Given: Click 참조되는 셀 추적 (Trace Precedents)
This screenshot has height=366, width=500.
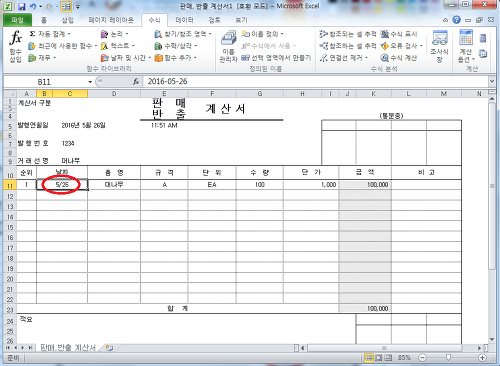Looking at the screenshot, I should point(348,34).
